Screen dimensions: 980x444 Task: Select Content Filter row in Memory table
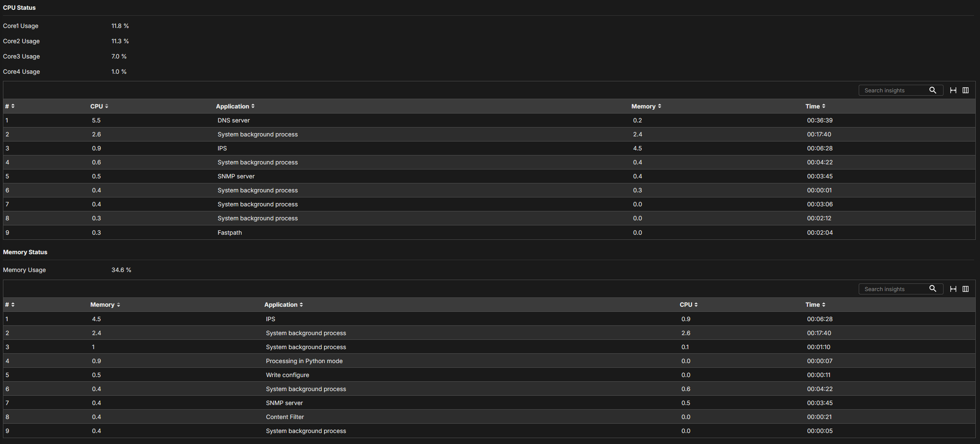coord(489,417)
